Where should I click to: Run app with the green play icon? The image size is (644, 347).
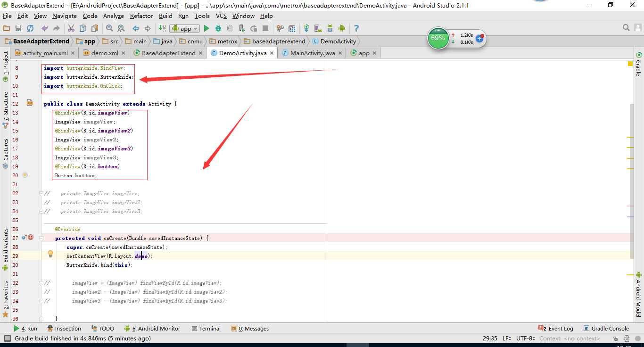(206, 29)
